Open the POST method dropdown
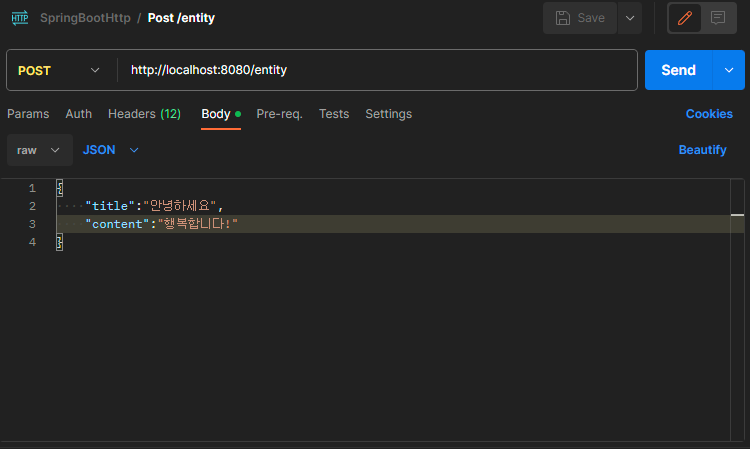Viewport: 750px width, 449px height. [x=59, y=70]
